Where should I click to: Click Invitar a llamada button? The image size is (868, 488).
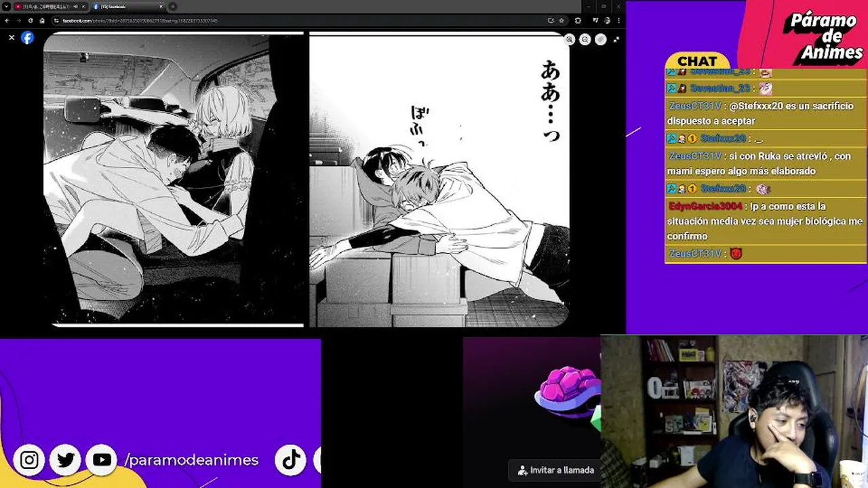[555, 470]
